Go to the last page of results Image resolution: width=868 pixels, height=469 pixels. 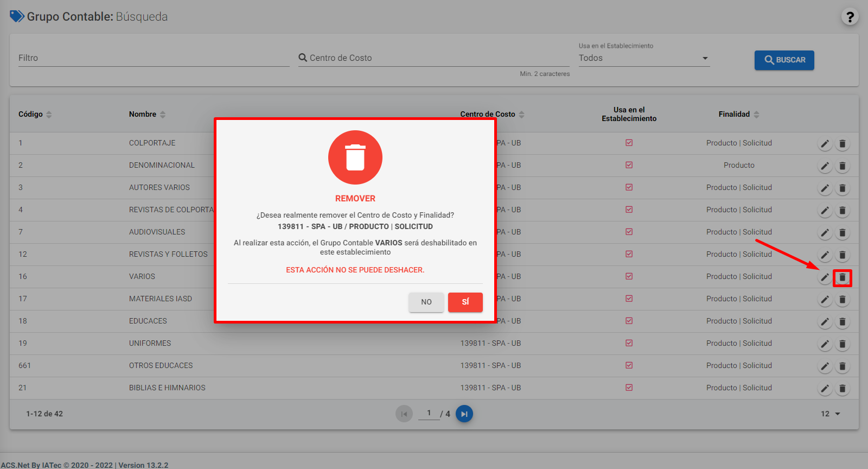(x=464, y=414)
